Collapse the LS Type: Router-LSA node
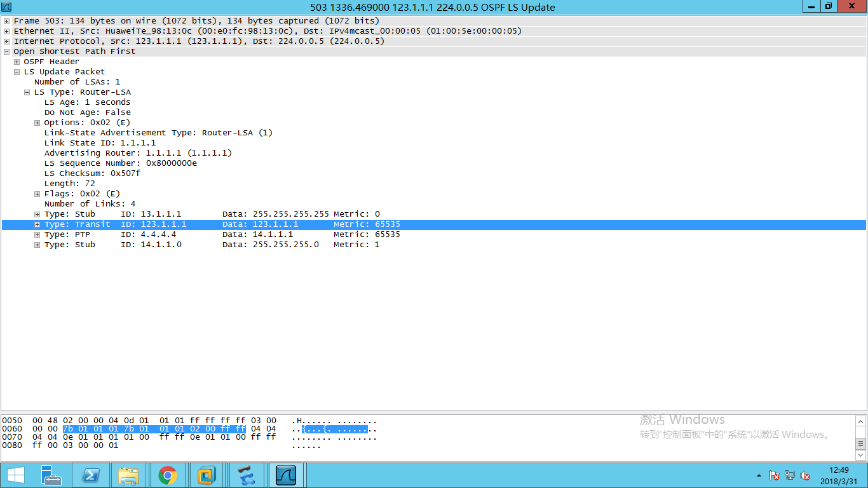Screen dimensions: 868x488 click(27, 92)
